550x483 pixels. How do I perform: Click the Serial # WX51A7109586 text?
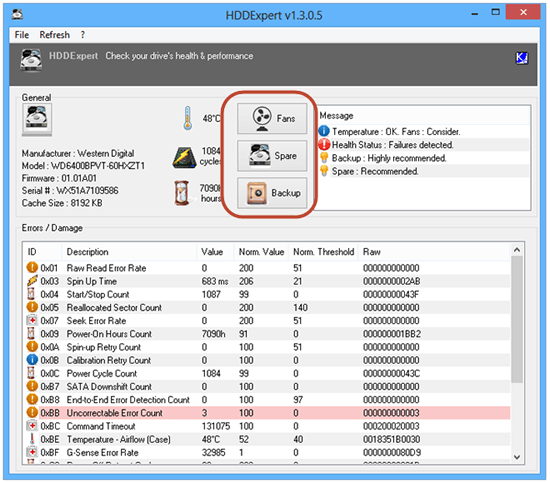[x=70, y=190]
